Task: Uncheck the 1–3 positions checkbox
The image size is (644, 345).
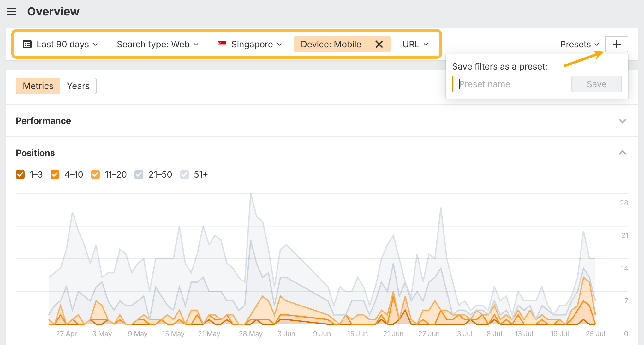Action: pyautogui.click(x=20, y=174)
